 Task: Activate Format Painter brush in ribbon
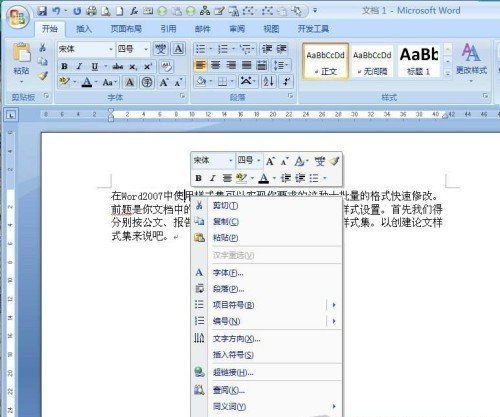pos(43,76)
